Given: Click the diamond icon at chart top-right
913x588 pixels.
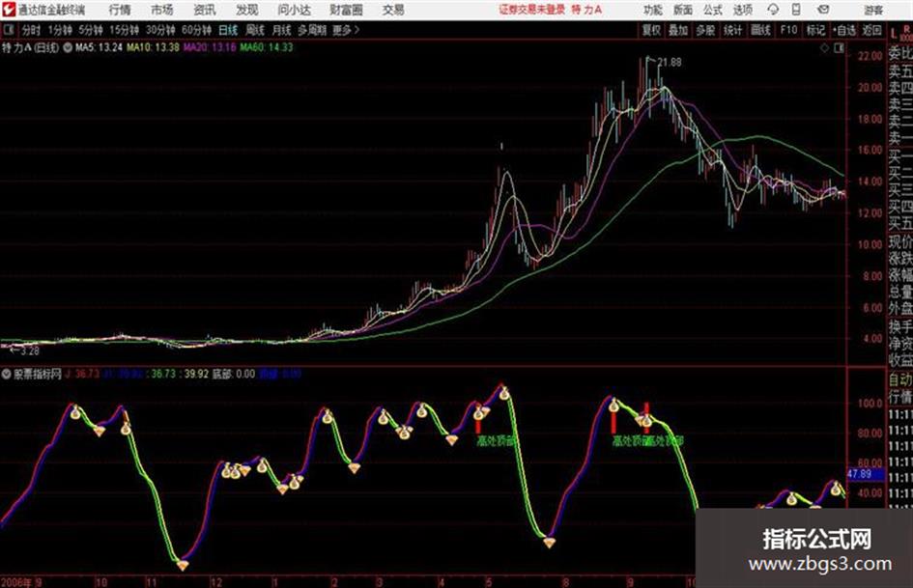Looking at the screenshot, I should click(824, 48).
